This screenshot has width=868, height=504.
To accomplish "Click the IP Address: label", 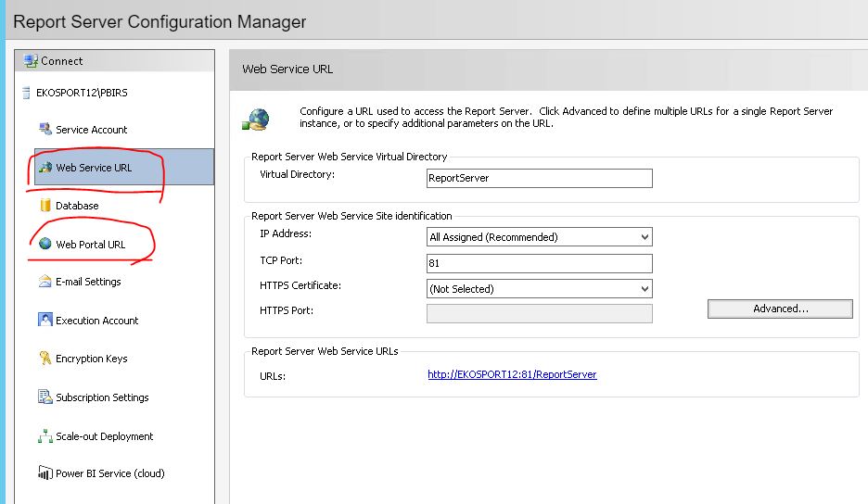I will point(286,233).
